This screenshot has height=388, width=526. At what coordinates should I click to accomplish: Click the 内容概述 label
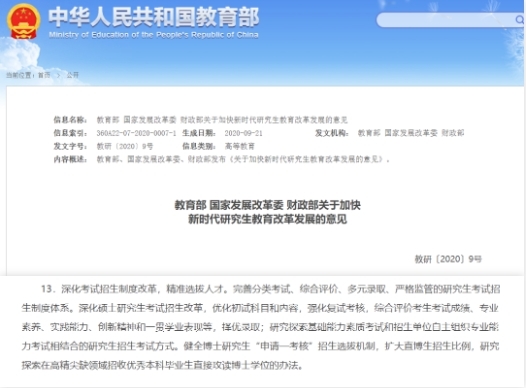70,159
